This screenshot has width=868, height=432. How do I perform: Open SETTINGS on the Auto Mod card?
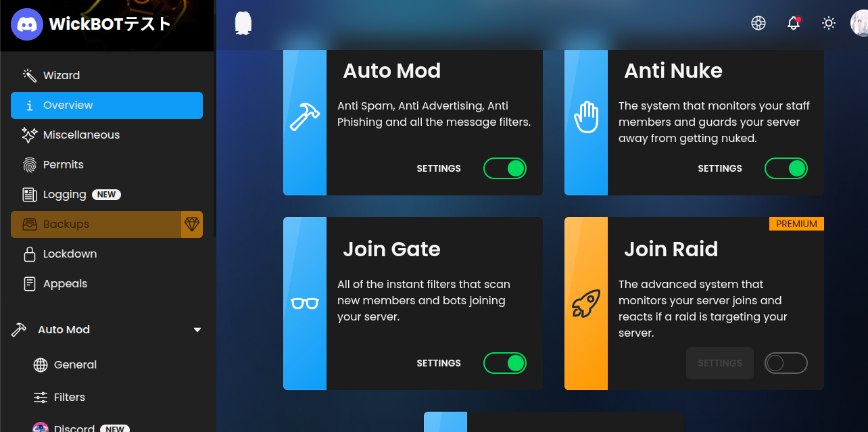coord(439,168)
